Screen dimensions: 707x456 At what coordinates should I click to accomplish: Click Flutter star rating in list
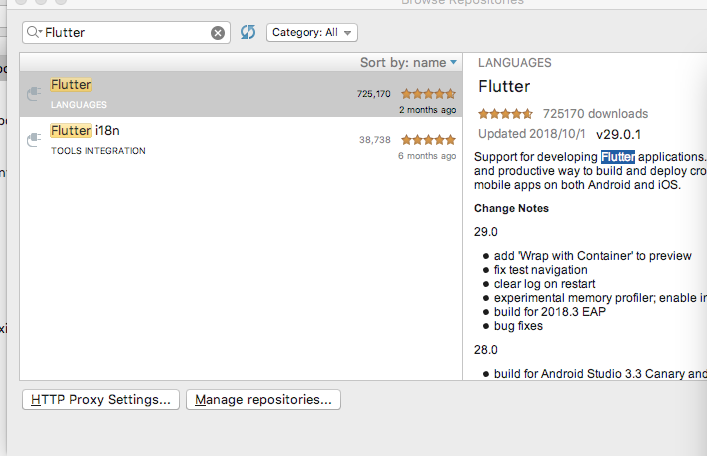428,94
